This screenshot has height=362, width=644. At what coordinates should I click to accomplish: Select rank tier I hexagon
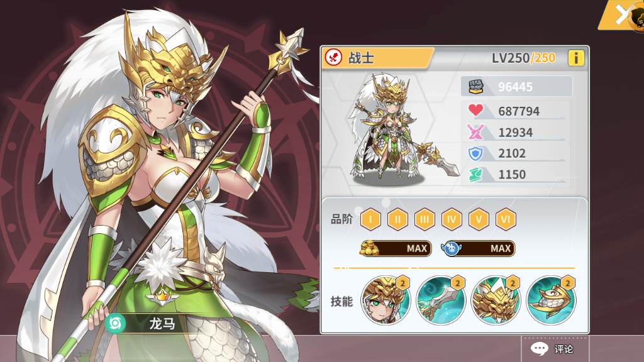[x=370, y=219]
